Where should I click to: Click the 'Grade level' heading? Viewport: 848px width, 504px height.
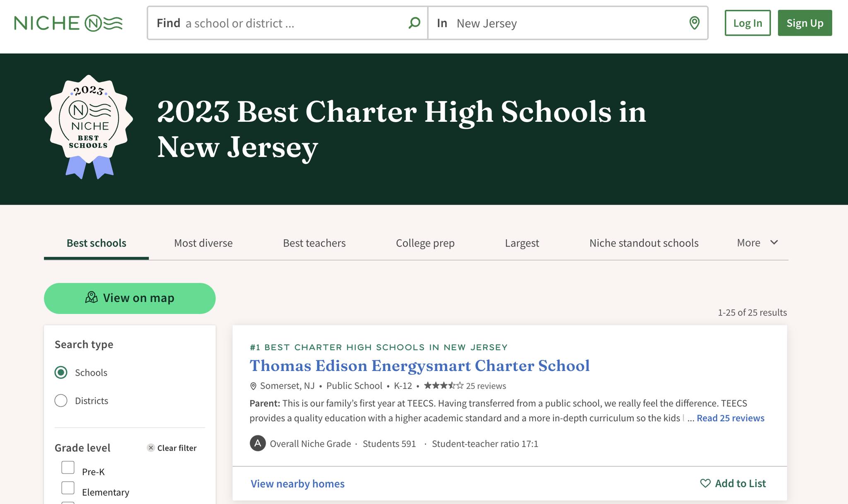[x=82, y=448]
